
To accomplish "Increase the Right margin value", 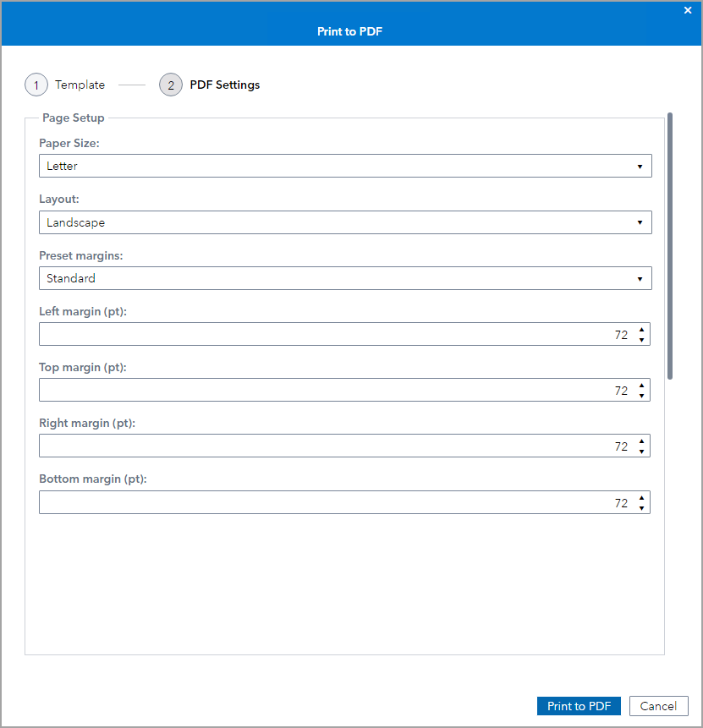I will tap(642, 441).
